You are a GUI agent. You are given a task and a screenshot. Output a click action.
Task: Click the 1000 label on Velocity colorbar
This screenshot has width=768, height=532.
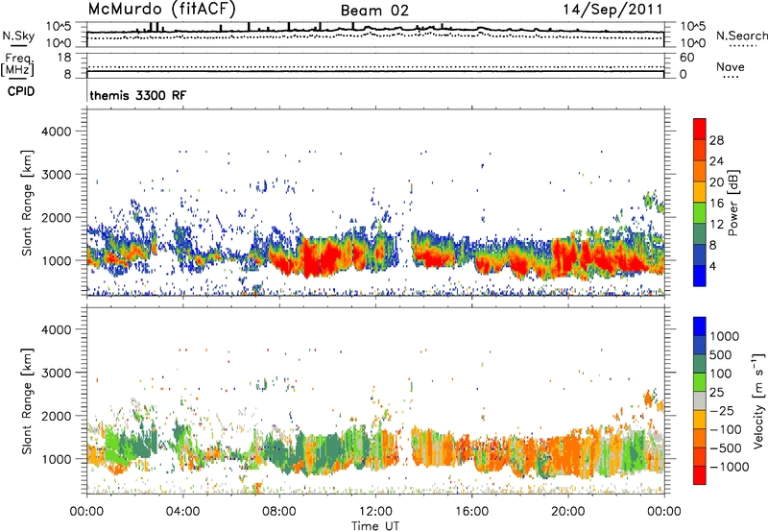(x=724, y=336)
